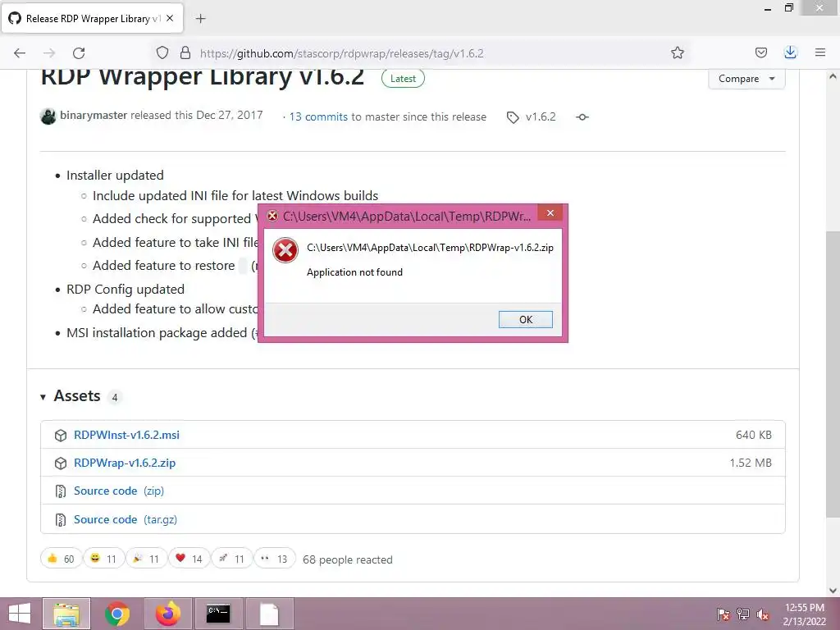Click scrollbar up arrow
840x630 pixels.
[833, 76]
